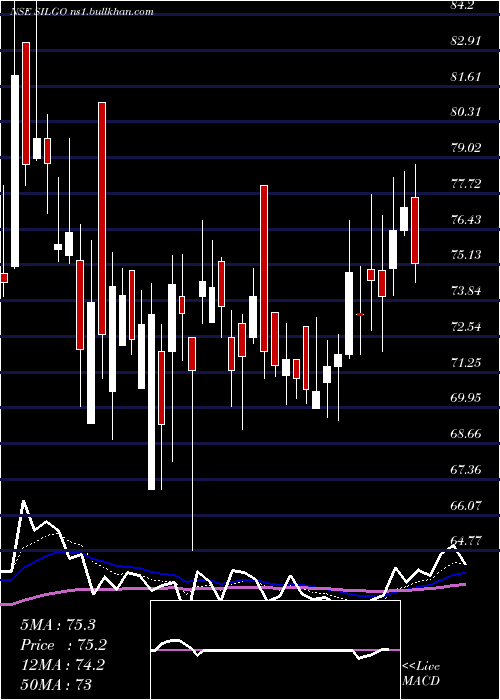This screenshot has height=700, width=500.
Task: Click the 73.84 price axis label
Action: click(467, 291)
